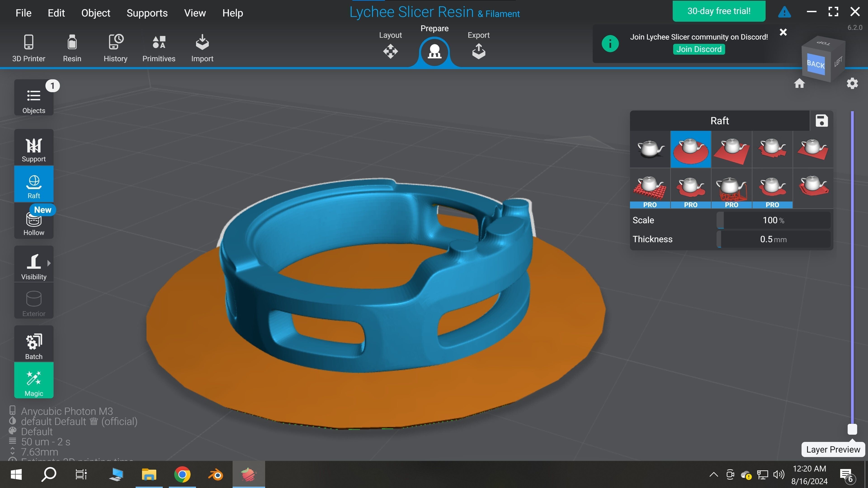Viewport: 868px width, 488px height.
Task: Open the Supports menu
Action: click(x=147, y=13)
